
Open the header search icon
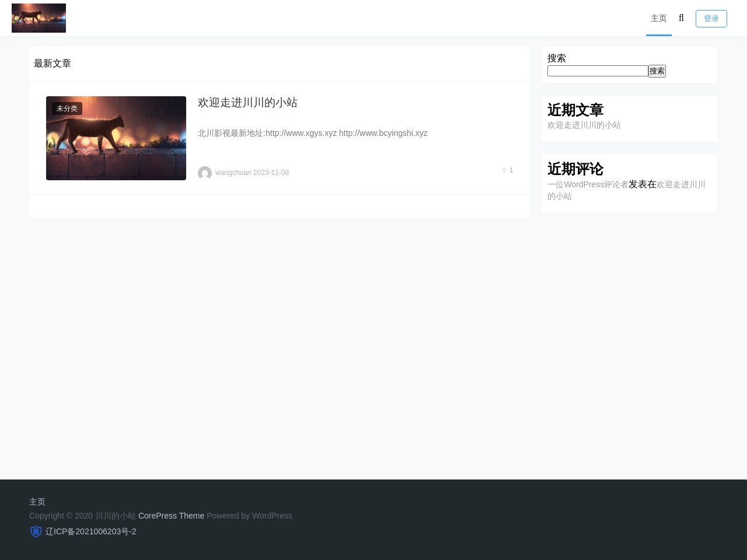681,18
